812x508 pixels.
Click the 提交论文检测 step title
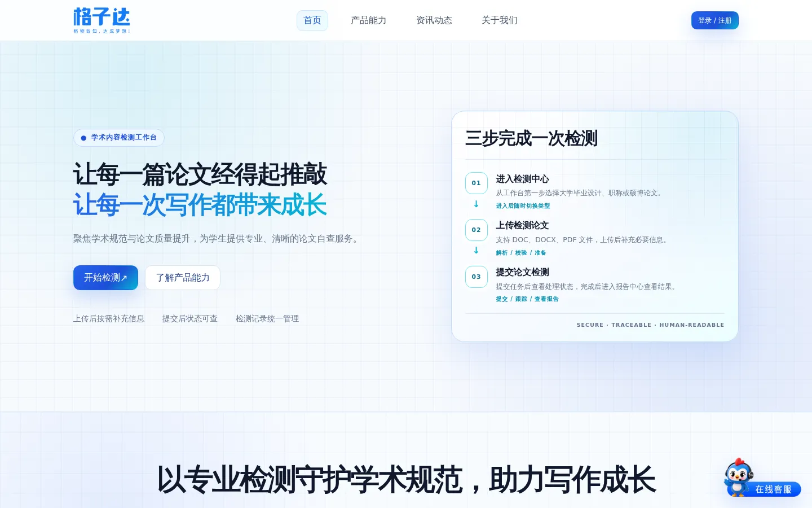(x=522, y=272)
